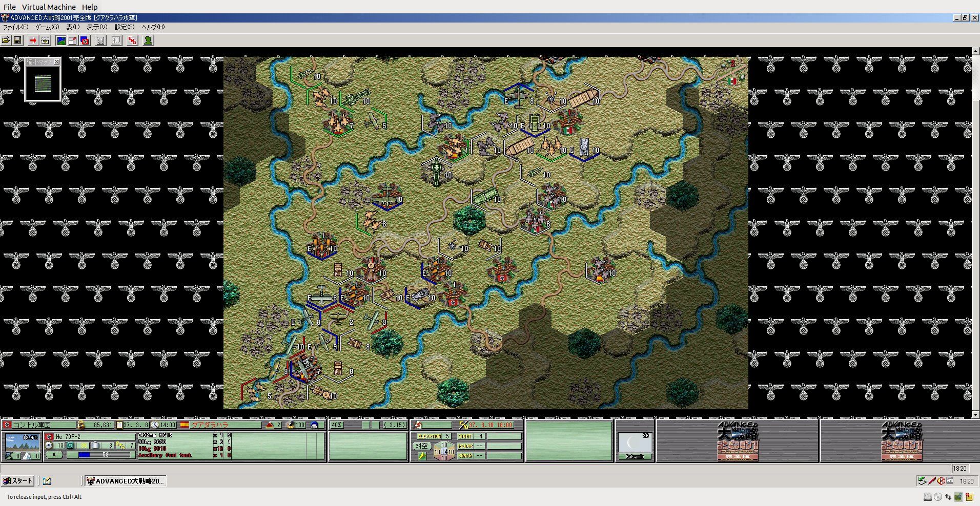Click the 50kg SC50 weapon row
This screenshot has width=980, height=506.
[x=184, y=442]
